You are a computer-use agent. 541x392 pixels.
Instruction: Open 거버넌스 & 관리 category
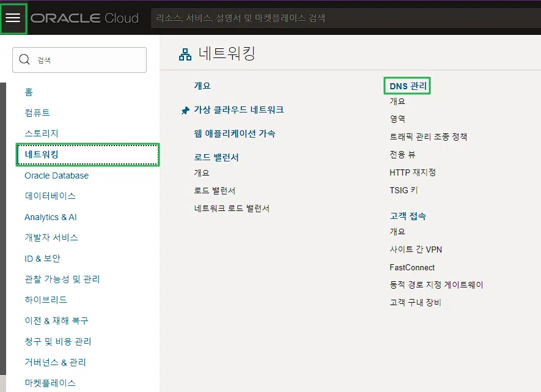[55, 362]
